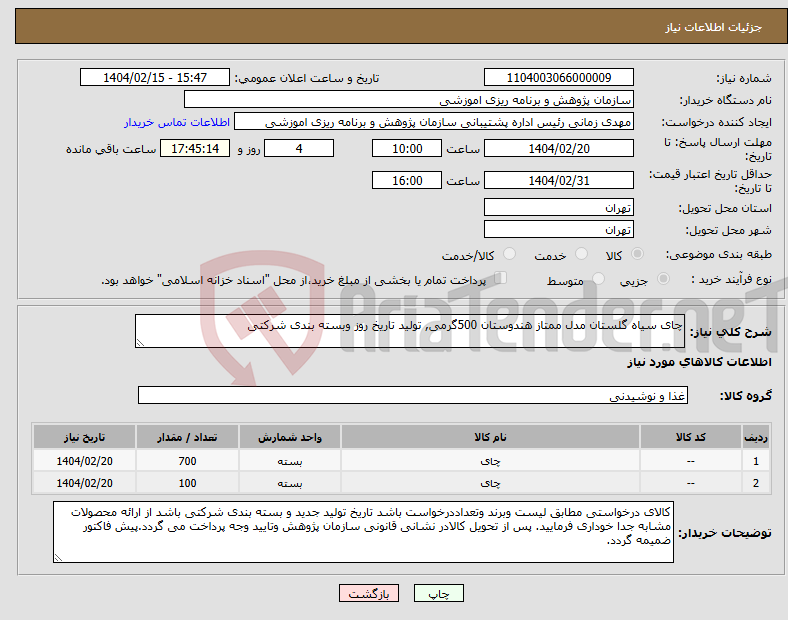Image resolution: width=788 pixels, height=620 pixels.
Task: Select the جزیی purchase type radio
Action: click(x=663, y=279)
